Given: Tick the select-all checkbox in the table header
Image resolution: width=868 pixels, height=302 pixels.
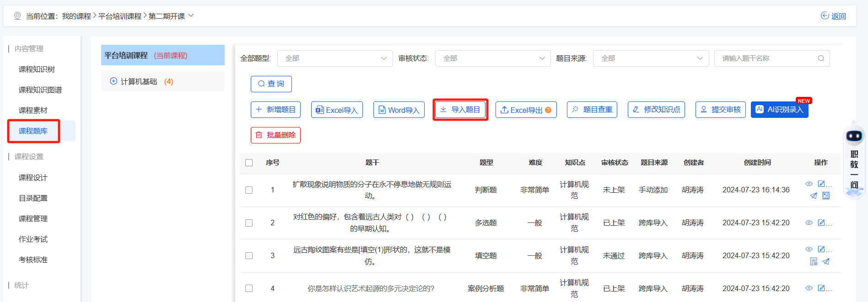Looking at the screenshot, I should coord(249,163).
